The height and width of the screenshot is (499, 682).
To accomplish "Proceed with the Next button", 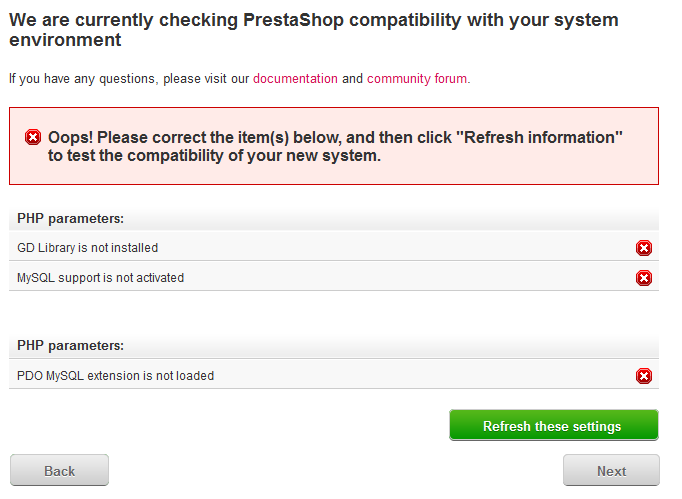I will (611, 470).
